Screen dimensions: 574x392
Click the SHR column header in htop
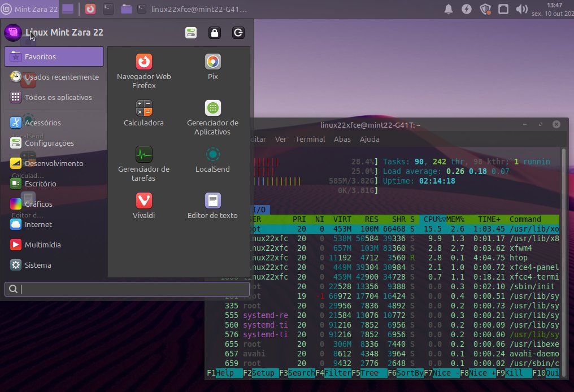coord(399,219)
